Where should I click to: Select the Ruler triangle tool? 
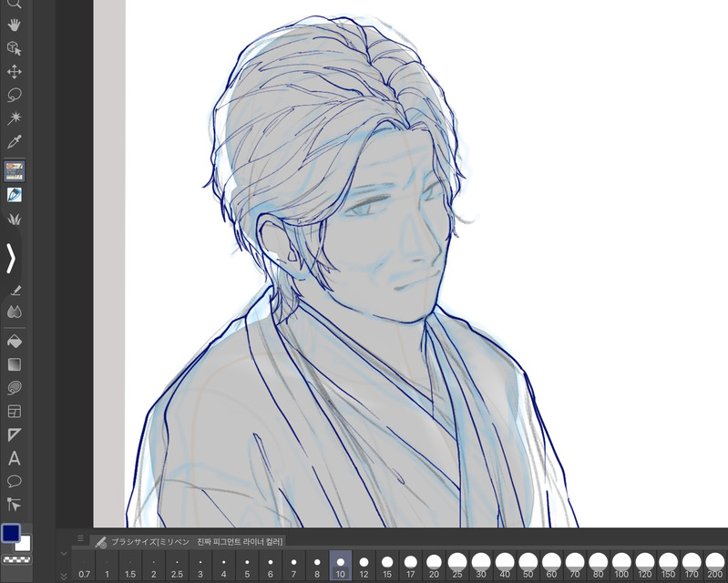click(x=14, y=435)
